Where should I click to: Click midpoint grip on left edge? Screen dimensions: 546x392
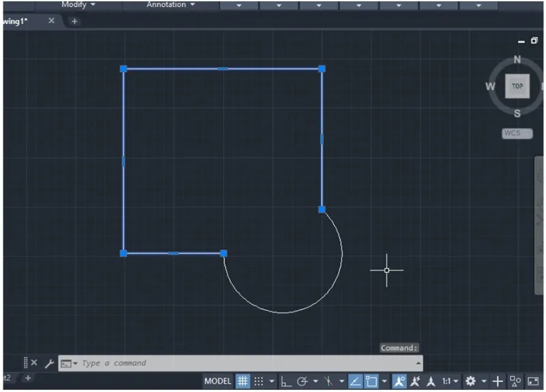coord(124,162)
